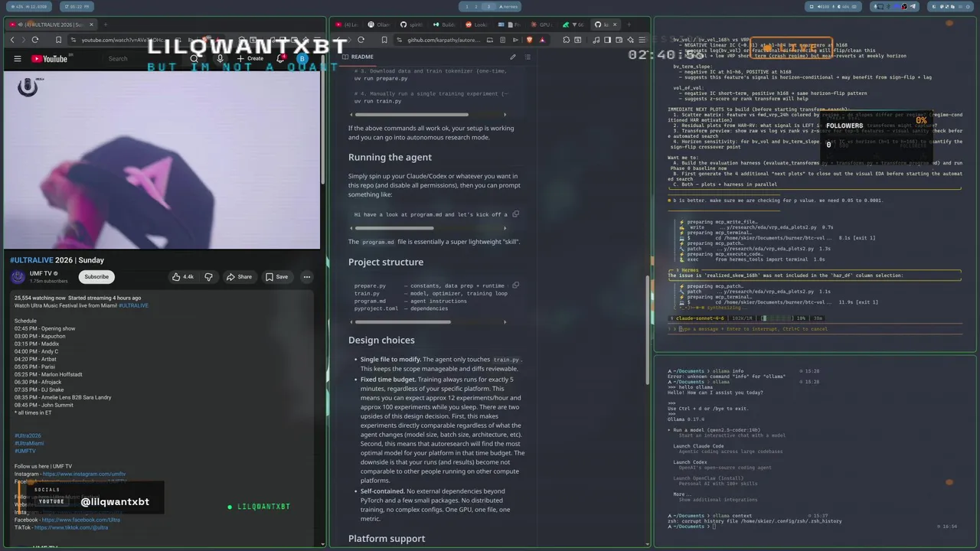Open more actions ellipsis under video
Image resolution: width=980 pixels, height=551 pixels.
point(307,277)
